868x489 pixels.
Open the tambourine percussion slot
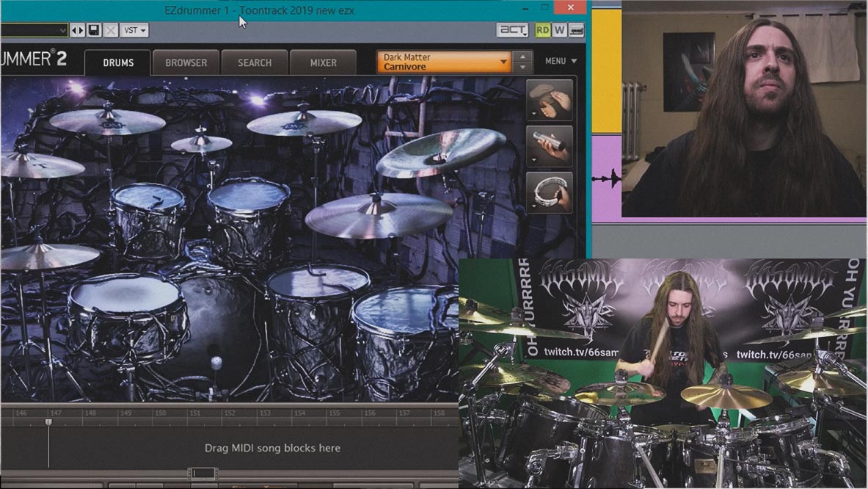click(x=549, y=192)
